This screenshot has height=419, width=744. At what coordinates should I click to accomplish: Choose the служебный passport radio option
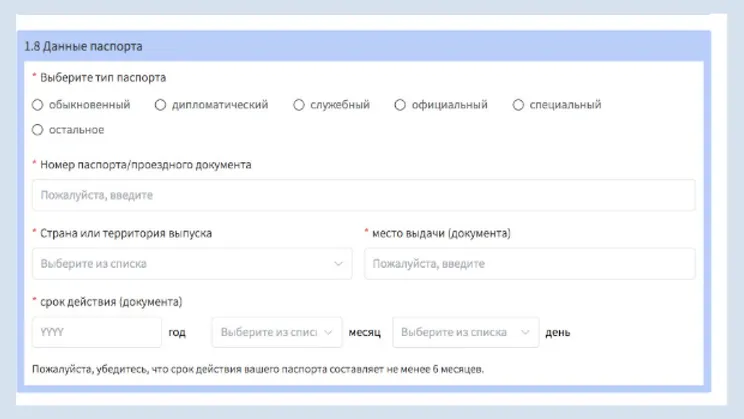coord(298,105)
